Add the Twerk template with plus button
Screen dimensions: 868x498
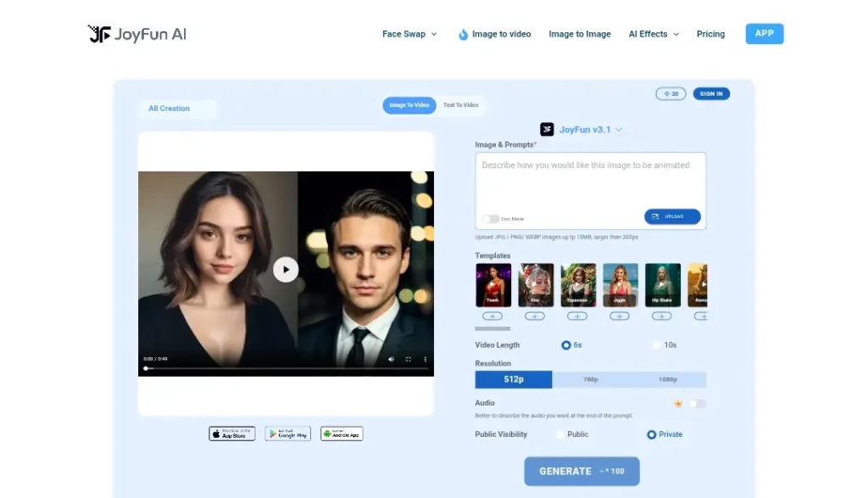click(x=492, y=316)
